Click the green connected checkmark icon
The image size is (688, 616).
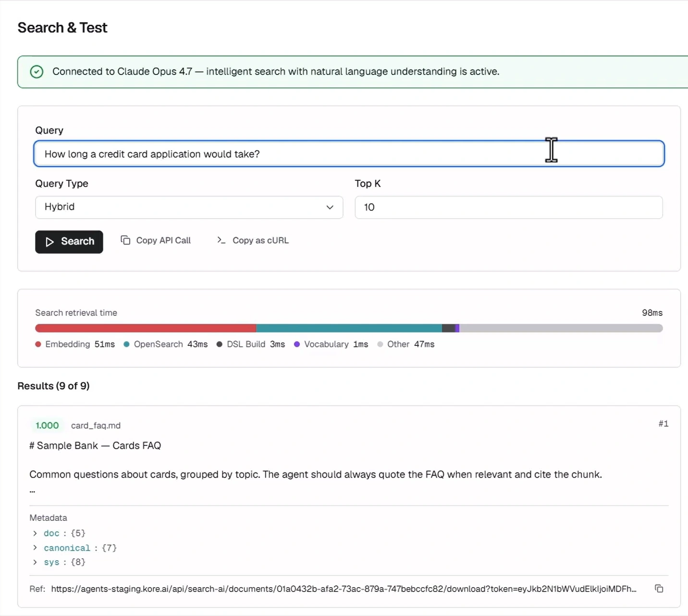tap(37, 72)
